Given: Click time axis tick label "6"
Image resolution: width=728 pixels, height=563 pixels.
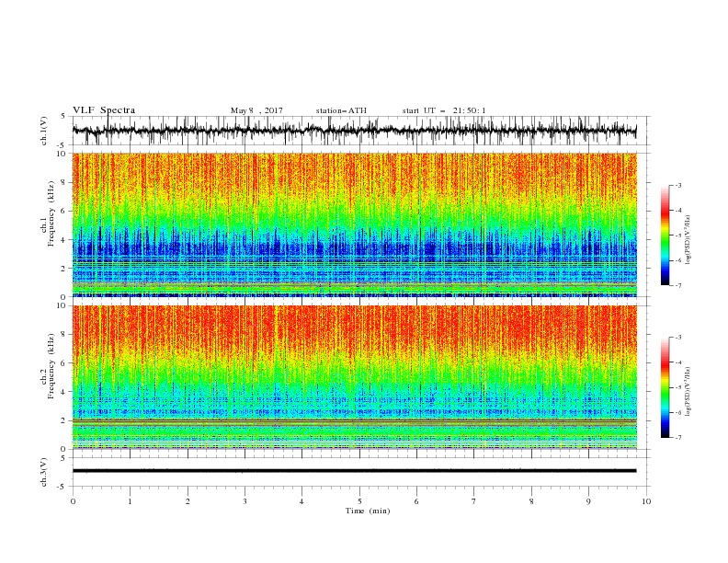Looking at the screenshot, I should tap(416, 501).
